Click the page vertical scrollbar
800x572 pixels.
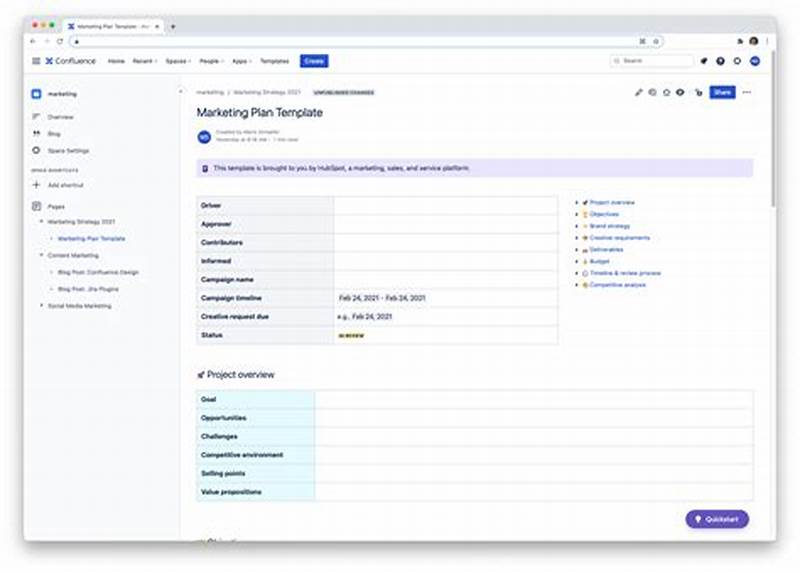(x=773, y=129)
